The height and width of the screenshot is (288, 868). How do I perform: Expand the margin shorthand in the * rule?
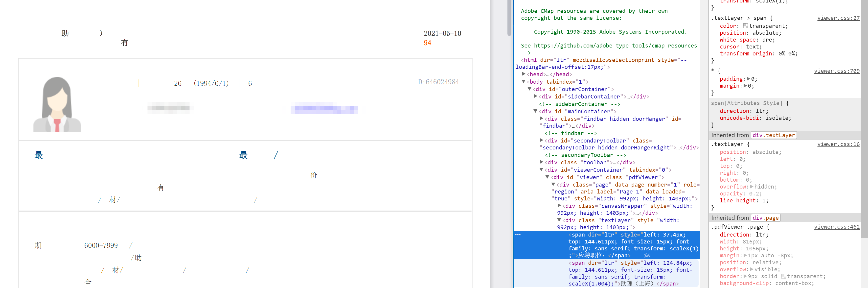coord(746,86)
